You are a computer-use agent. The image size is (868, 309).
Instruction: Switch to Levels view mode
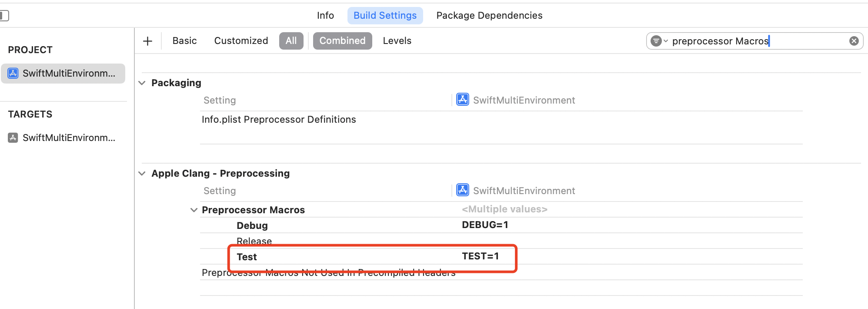(x=397, y=41)
